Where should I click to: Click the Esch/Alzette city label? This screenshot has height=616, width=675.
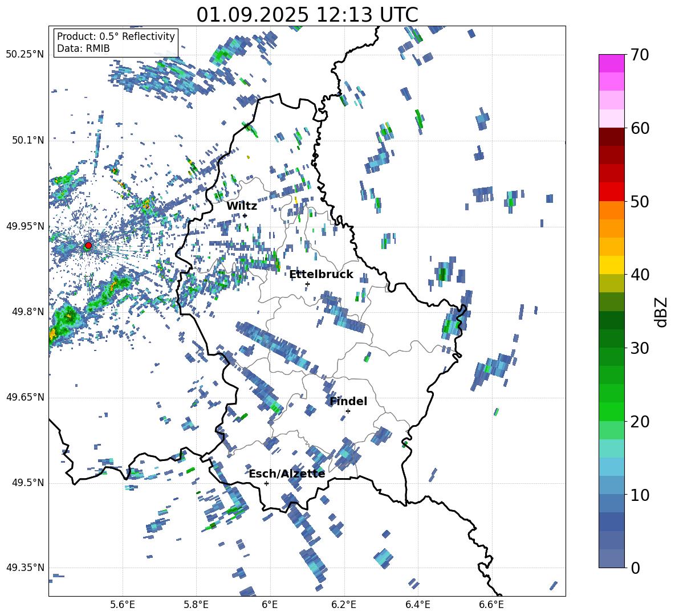pyautogui.click(x=287, y=474)
